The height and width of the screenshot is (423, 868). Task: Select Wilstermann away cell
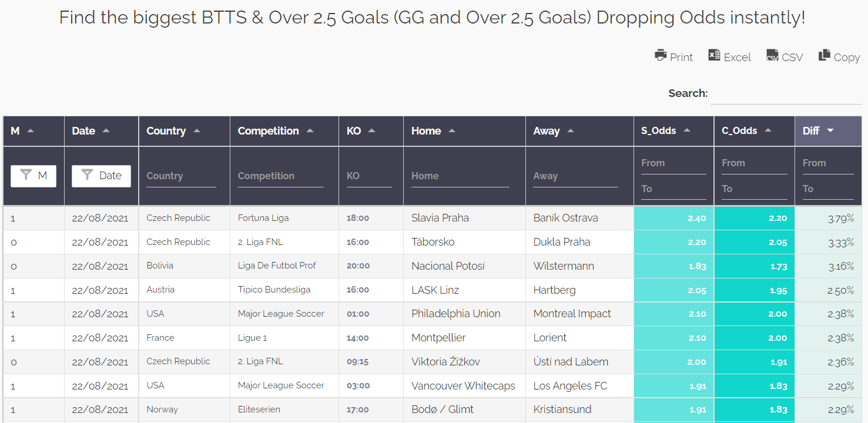pos(579,266)
